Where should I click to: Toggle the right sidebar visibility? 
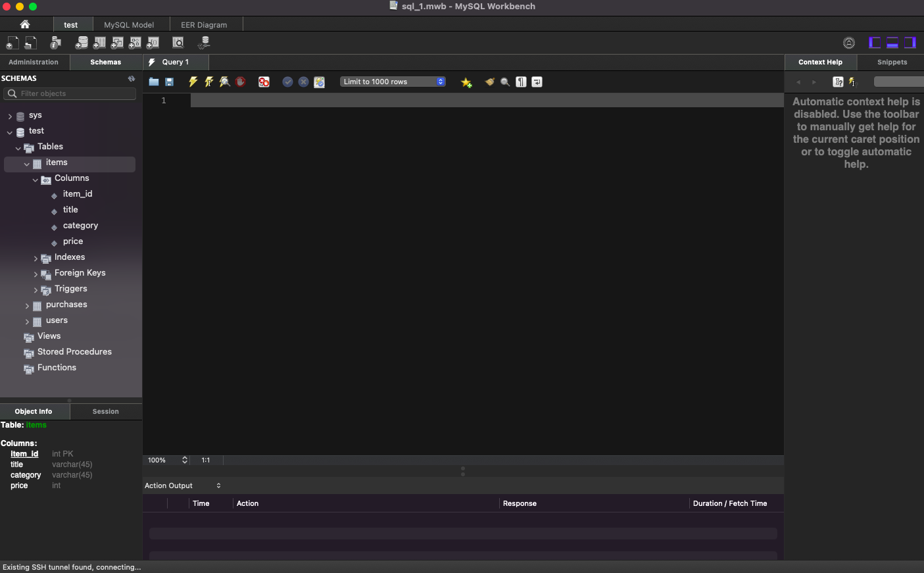coord(910,43)
